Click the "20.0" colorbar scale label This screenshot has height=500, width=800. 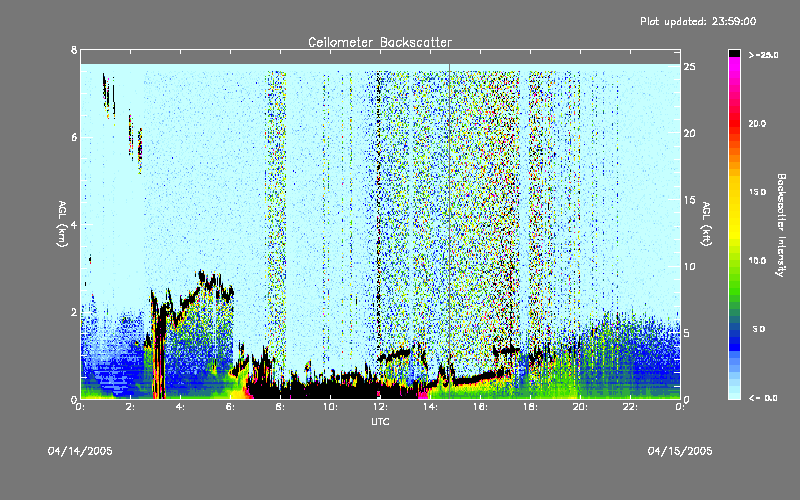click(x=757, y=124)
